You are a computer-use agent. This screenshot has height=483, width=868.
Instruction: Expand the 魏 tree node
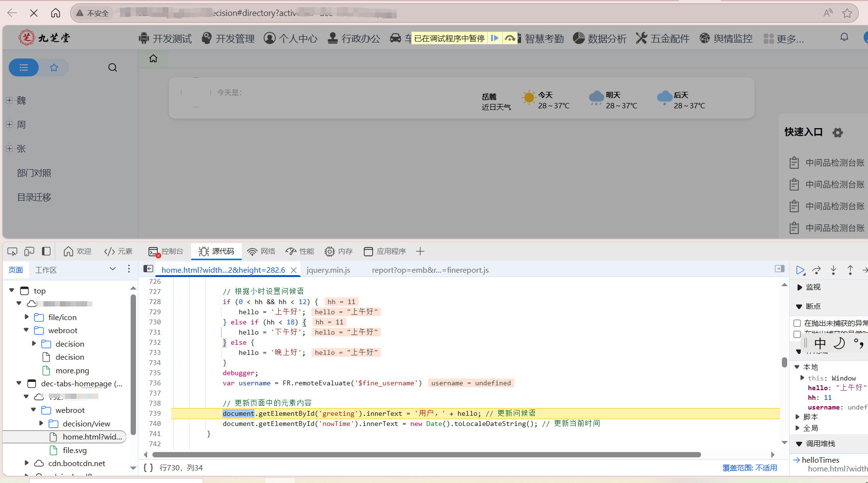coord(9,101)
